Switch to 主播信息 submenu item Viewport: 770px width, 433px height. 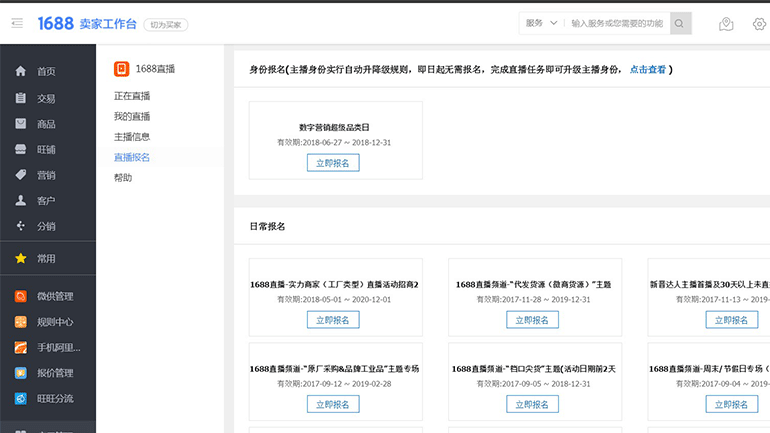coord(132,136)
